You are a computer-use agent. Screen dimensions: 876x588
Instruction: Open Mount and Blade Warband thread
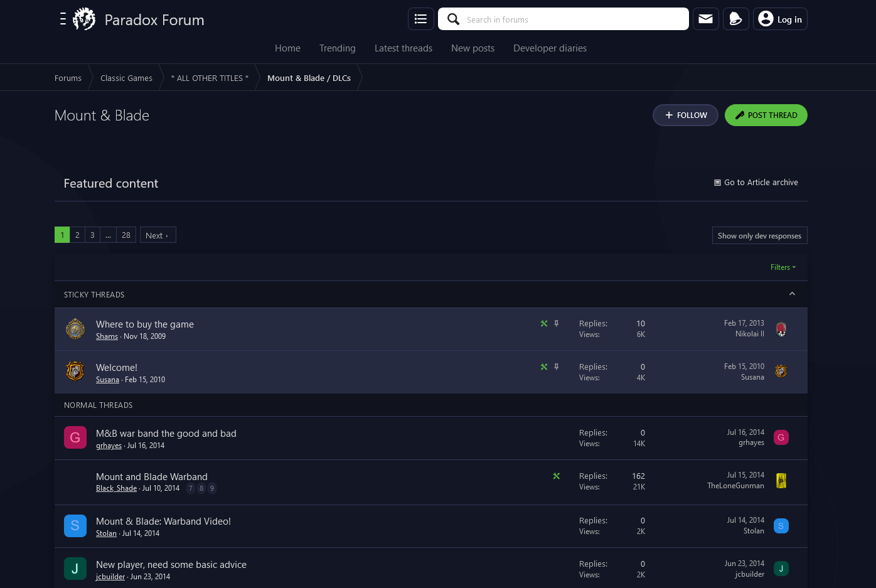(x=152, y=477)
